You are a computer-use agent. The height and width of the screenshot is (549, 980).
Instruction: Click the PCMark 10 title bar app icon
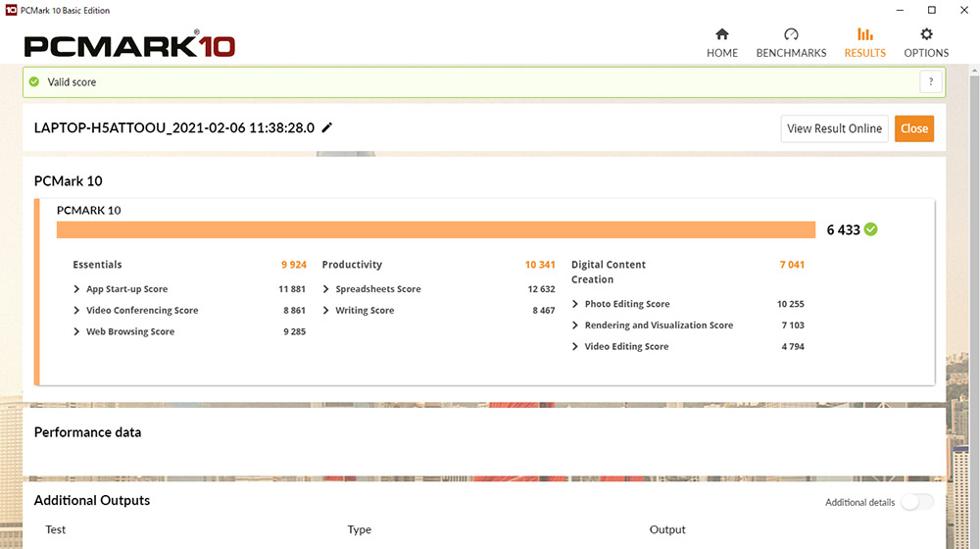tap(11, 10)
